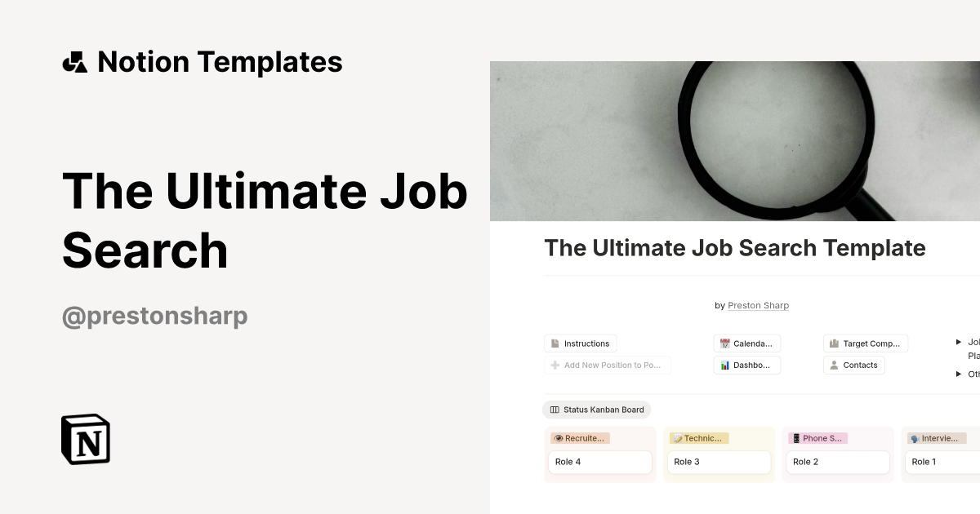The image size is (980, 514).
Task: Click the eye emoji on the Recruiter tag
Action: (x=558, y=438)
